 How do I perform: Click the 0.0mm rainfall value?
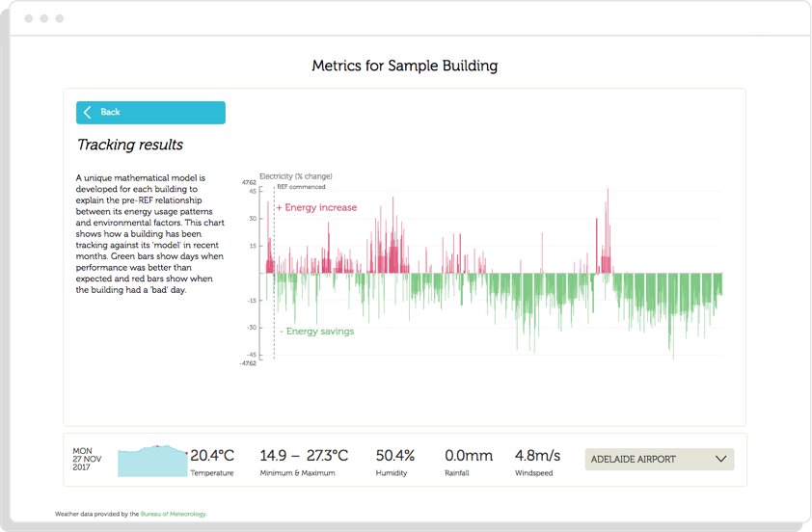pyautogui.click(x=469, y=456)
